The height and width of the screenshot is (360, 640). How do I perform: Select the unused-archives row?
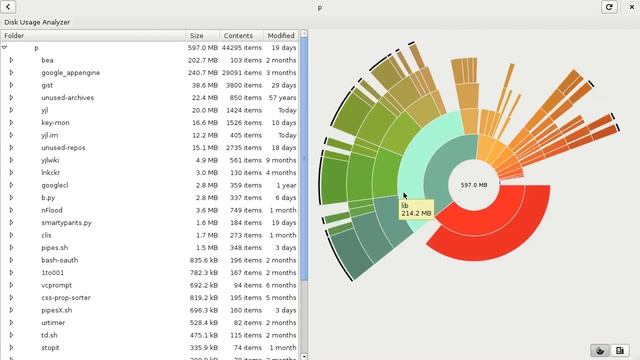pyautogui.click(x=149, y=98)
